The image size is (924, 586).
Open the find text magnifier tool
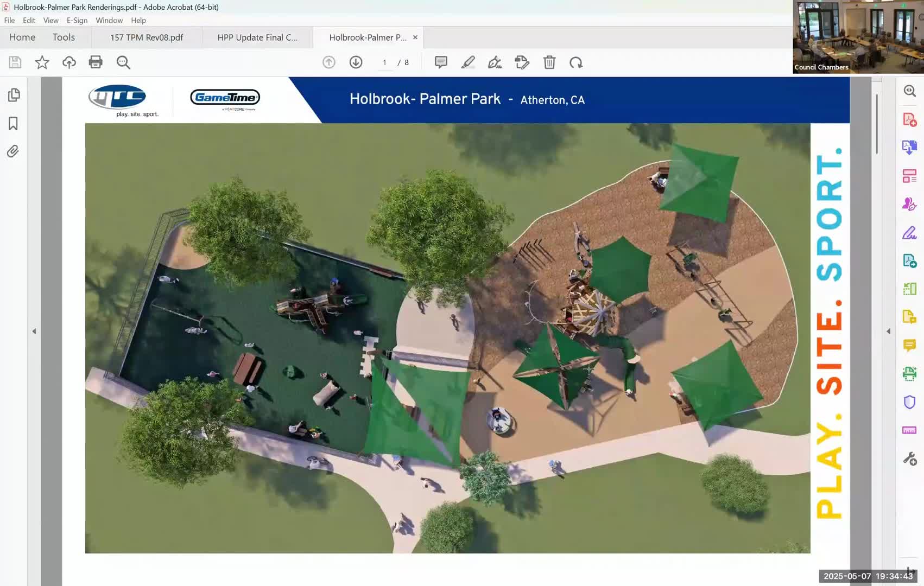point(123,62)
